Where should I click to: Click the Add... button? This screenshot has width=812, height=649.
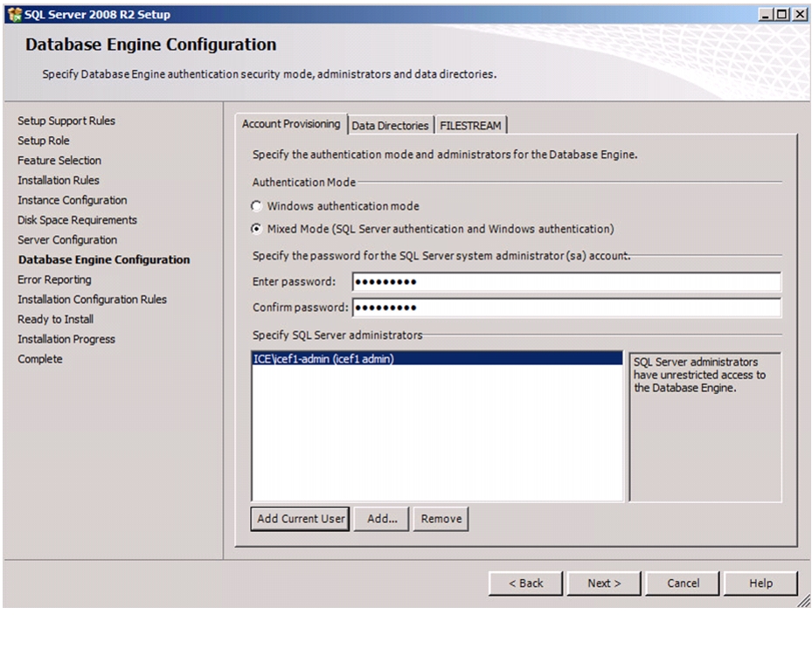[382, 519]
